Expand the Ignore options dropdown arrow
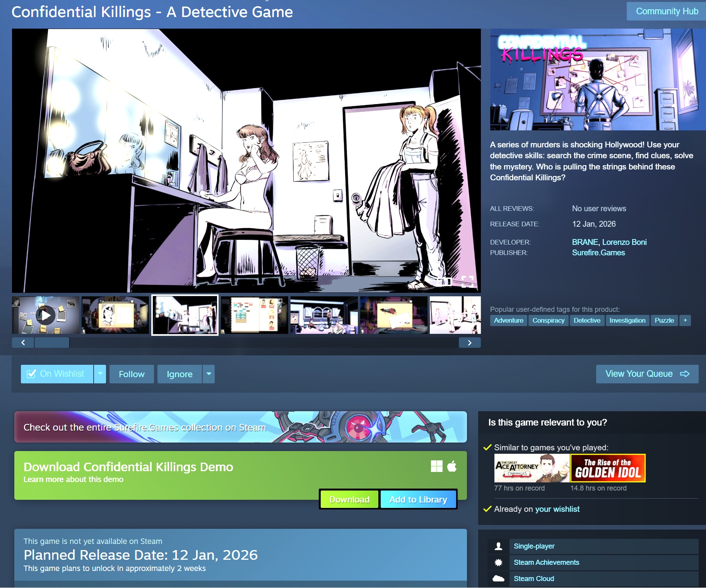Screen dimensions: 706x588 pyautogui.click(x=209, y=374)
